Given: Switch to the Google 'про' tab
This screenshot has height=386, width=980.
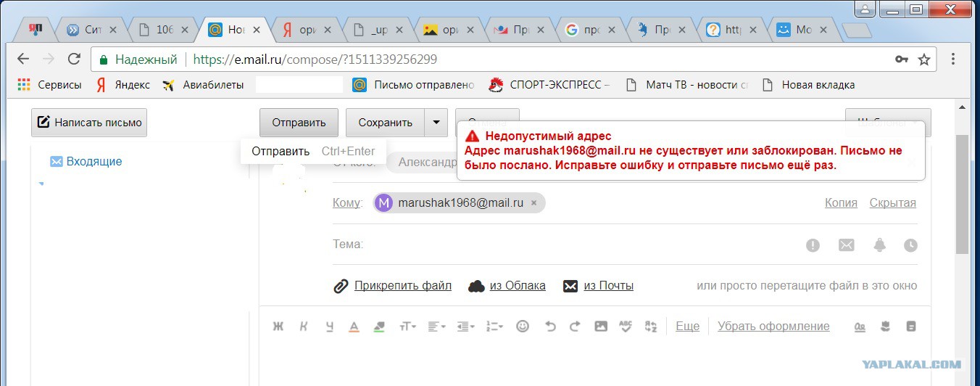Looking at the screenshot, I should tap(591, 30).
